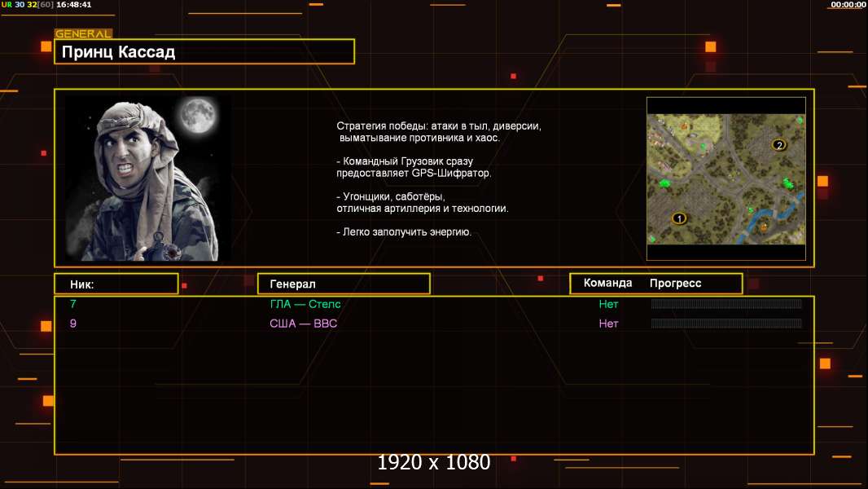Click the GENERAL label above the name
The image size is (868, 489).
(83, 34)
